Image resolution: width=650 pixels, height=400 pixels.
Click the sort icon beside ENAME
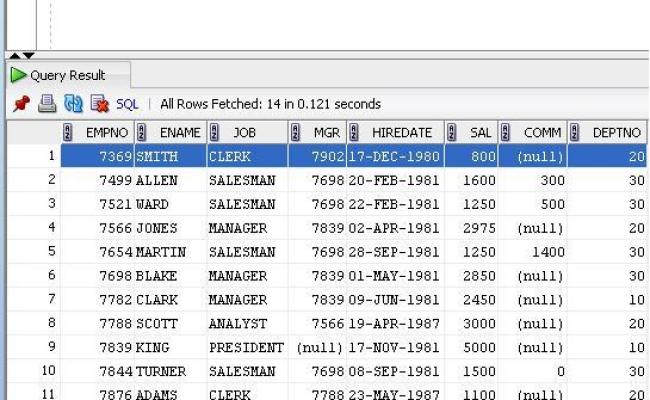pos(141,133)
